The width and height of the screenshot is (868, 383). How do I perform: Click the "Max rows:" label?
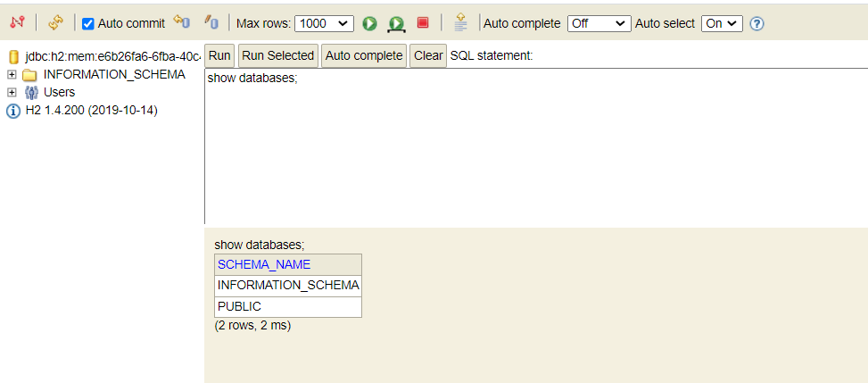tap(263, 23)
